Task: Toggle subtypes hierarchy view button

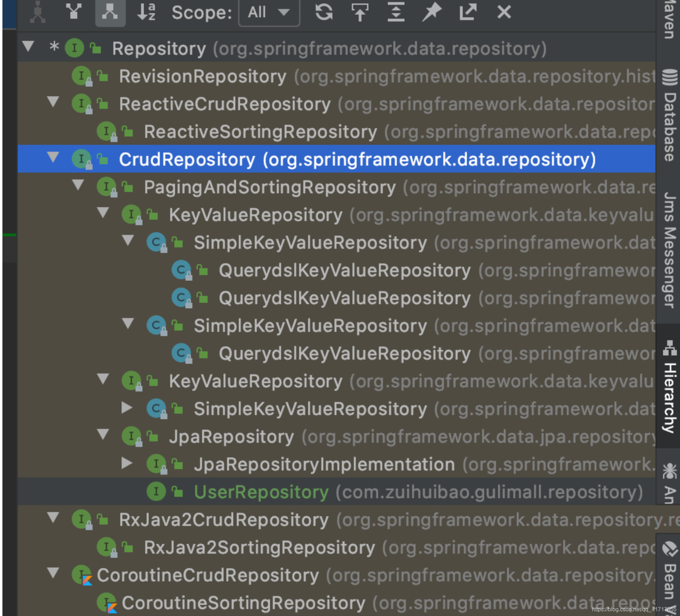Action: [110, 12]
